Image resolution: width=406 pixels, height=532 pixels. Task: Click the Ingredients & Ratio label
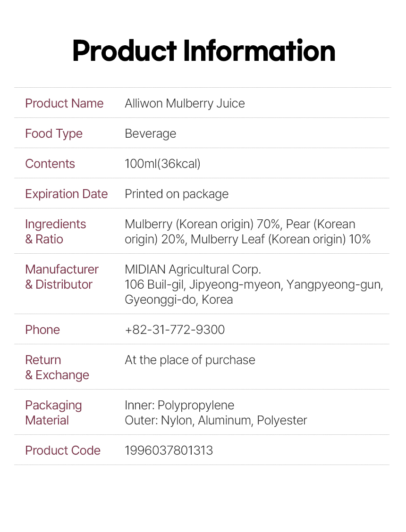point(55,232)
